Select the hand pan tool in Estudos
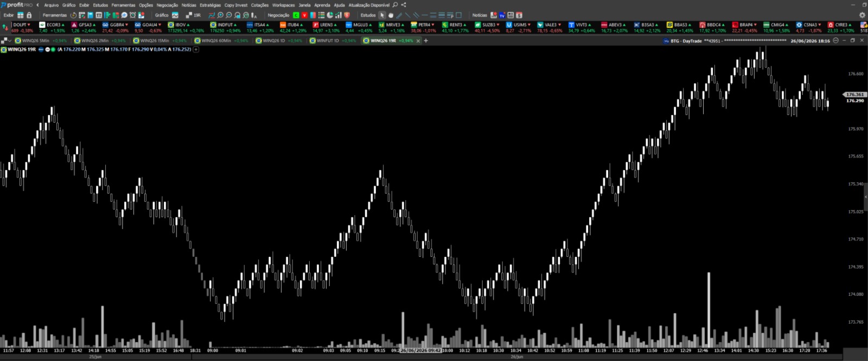This screenshot has width=868, height=361. point(391,15)
